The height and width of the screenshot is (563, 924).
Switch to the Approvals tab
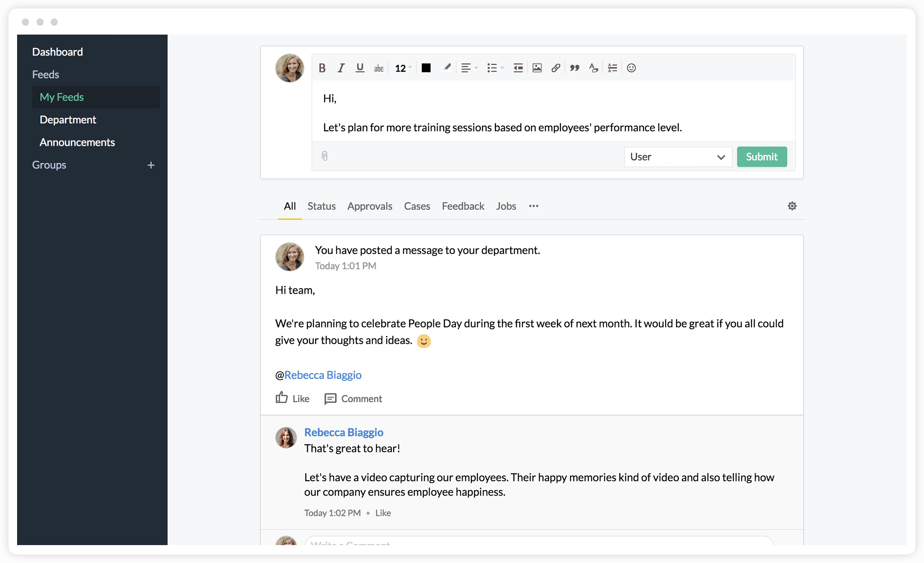coord(369,206)
